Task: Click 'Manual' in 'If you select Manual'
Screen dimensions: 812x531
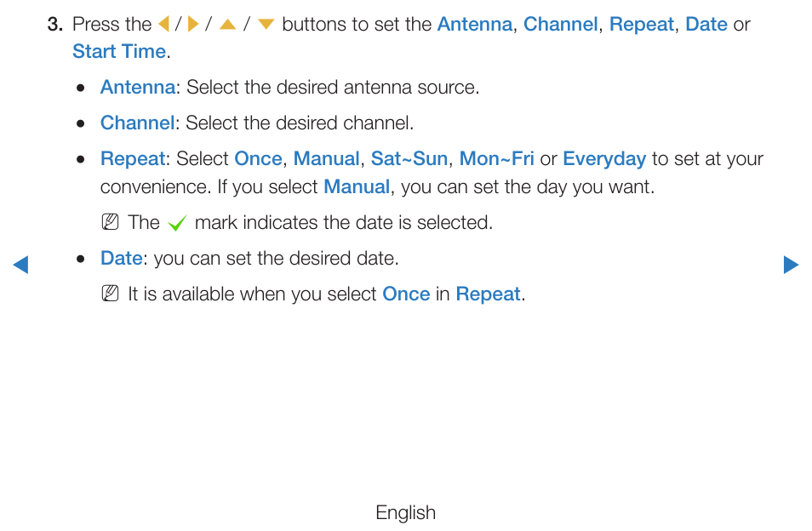Action: click(357, 186)
